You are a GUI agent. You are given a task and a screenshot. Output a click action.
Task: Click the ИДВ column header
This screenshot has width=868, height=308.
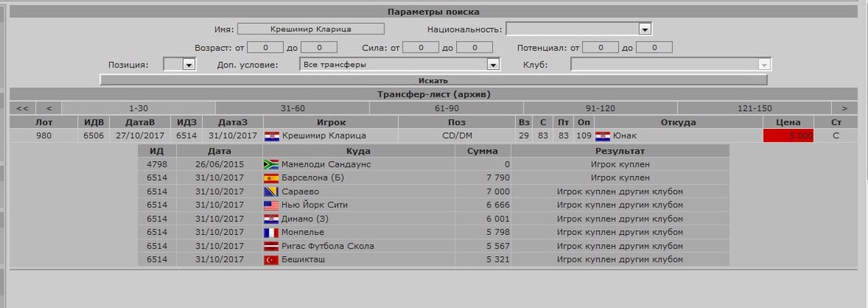point(94,123)
